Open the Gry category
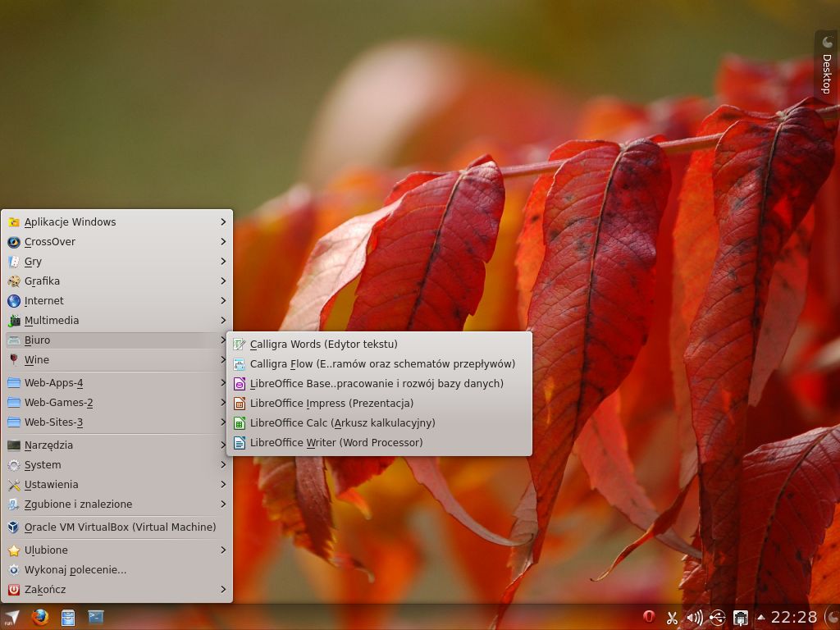 click(x=116, y=262)
